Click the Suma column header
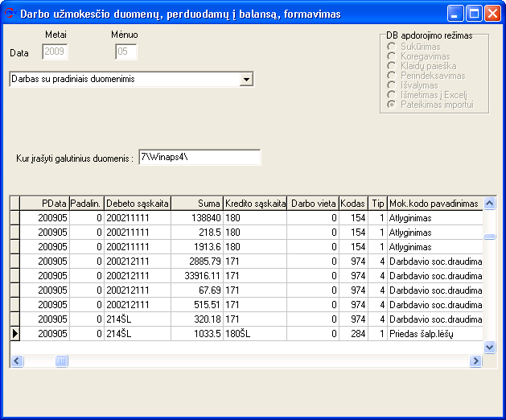Viewport: 506px width, 420px height. (197, 204)
